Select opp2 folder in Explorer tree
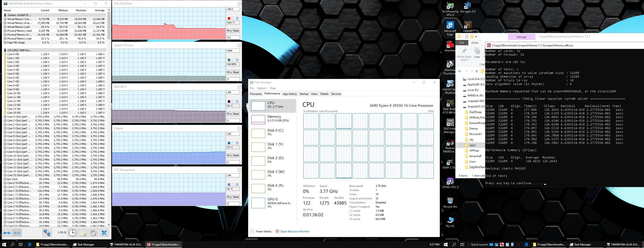 pos(472,145)
